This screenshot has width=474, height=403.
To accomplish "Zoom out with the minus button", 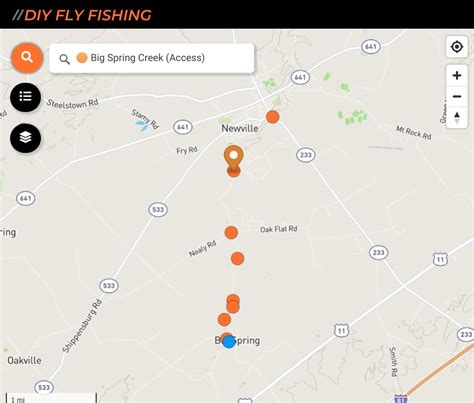I will [x=457, y=97].
